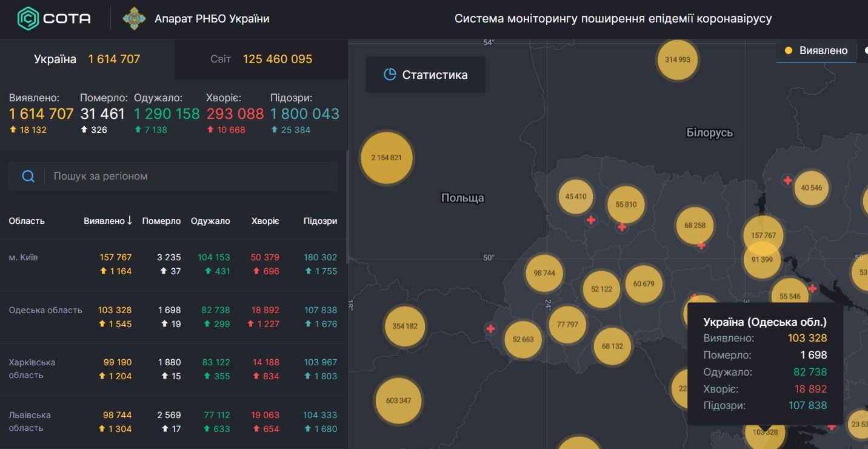The image size is (868, 449).
Task: Select the Львівська область row
Action: pyautogui.click(x=173, y=422)
